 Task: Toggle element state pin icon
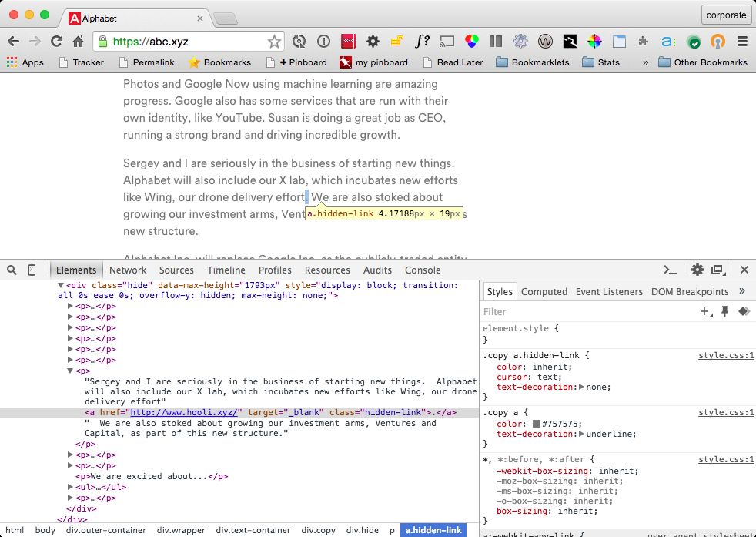click(x=724, y=312)
